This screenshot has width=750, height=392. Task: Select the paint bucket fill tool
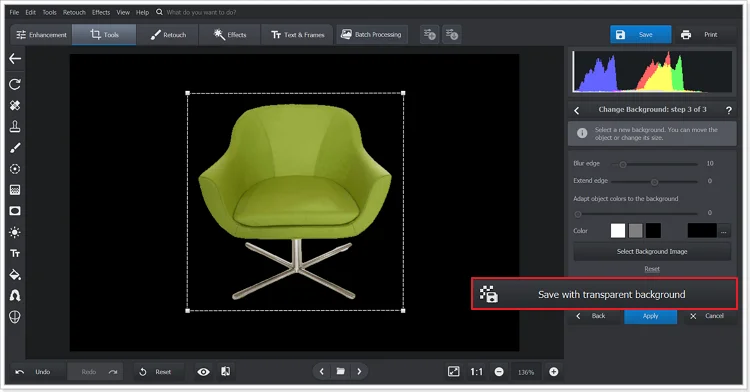[x=15, y=274]
